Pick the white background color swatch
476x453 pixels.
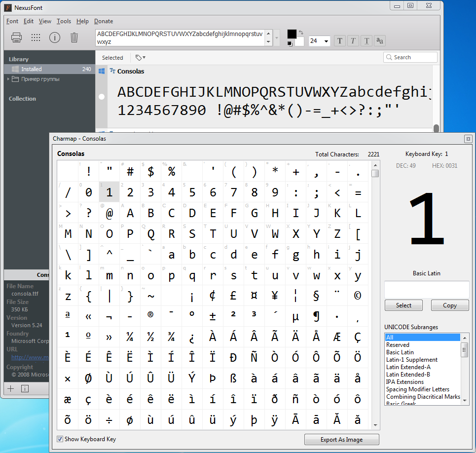(x=300, y=42)
